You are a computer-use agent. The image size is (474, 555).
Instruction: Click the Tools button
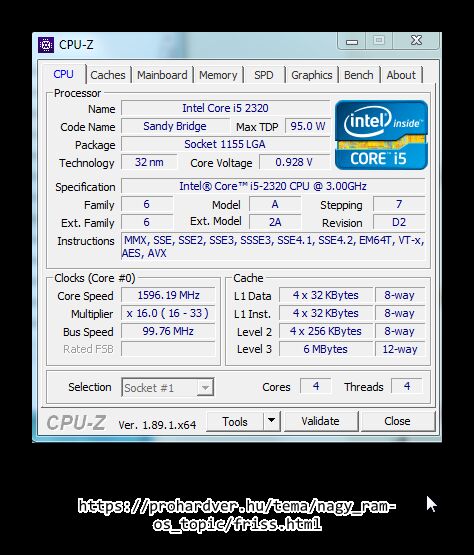tap(235, 421)
